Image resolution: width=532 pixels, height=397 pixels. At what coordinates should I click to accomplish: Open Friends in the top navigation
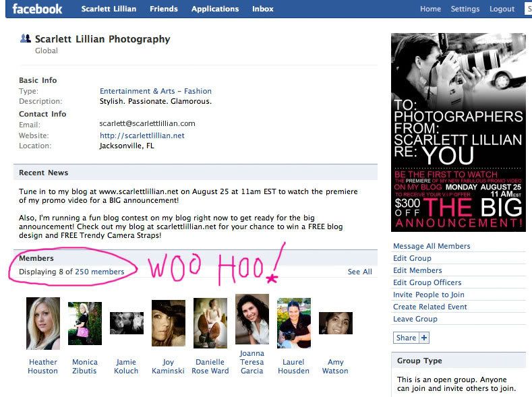click(x=164, y=9)
